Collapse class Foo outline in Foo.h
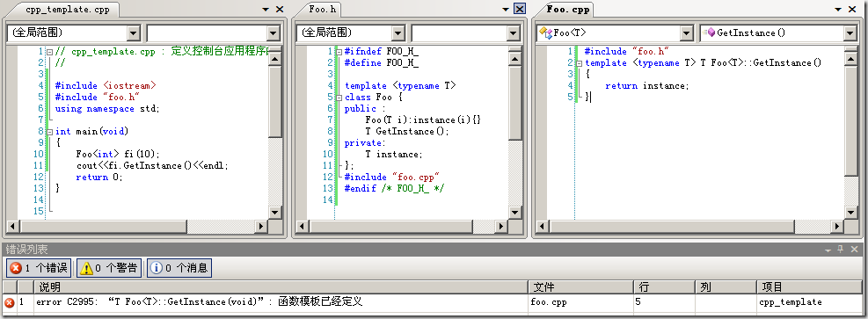 339,98
